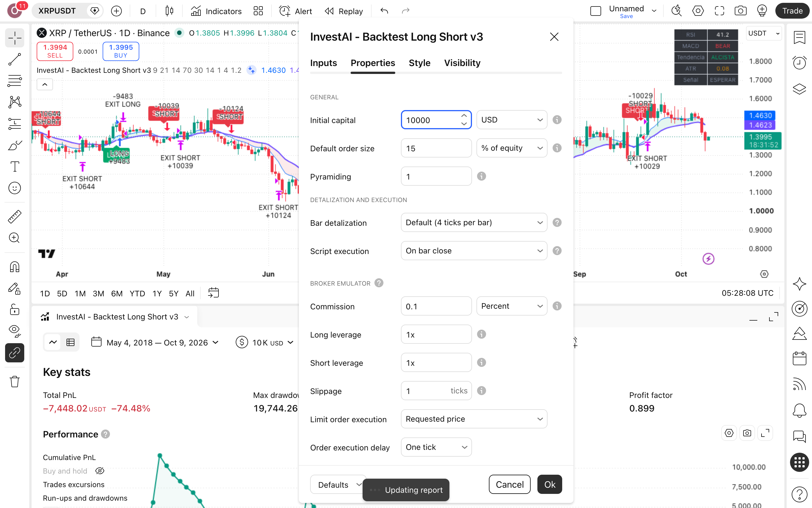Open the Fibonacci tools in left toolbar
812x508 pixels.
[x=14, y=81]
